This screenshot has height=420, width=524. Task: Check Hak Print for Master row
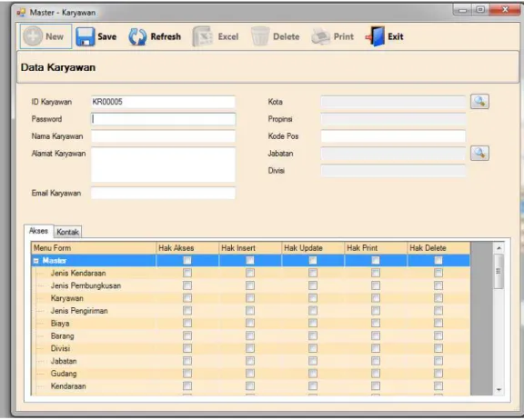376,260
